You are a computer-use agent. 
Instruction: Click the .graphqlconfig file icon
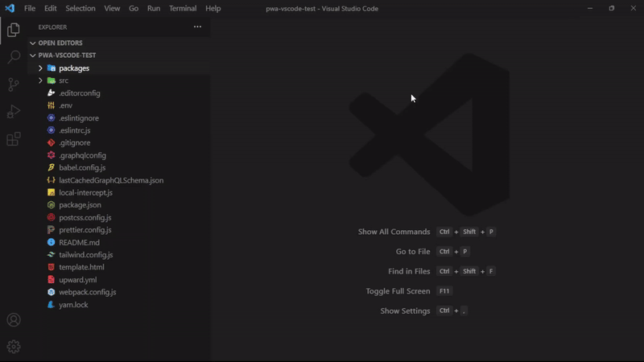pos(51,155)
